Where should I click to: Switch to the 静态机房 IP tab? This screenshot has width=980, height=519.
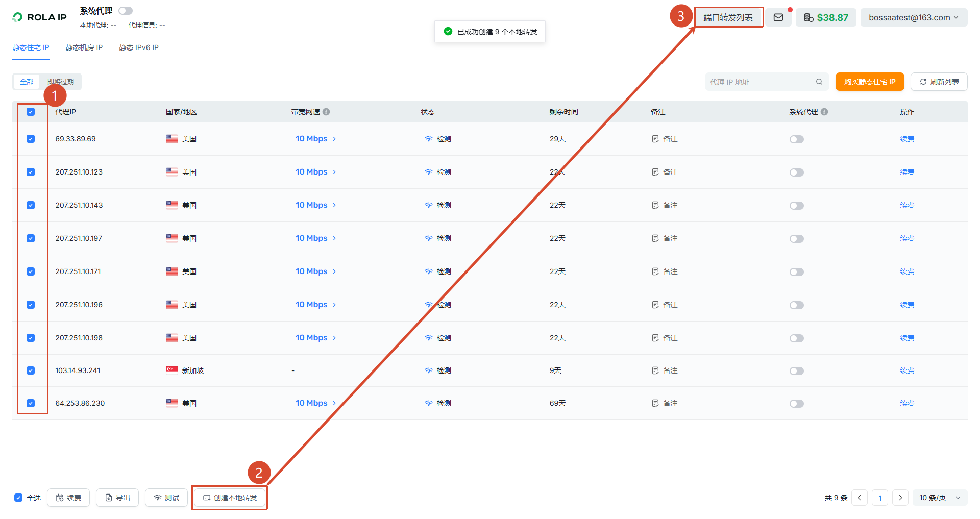(x=84, y=47)
